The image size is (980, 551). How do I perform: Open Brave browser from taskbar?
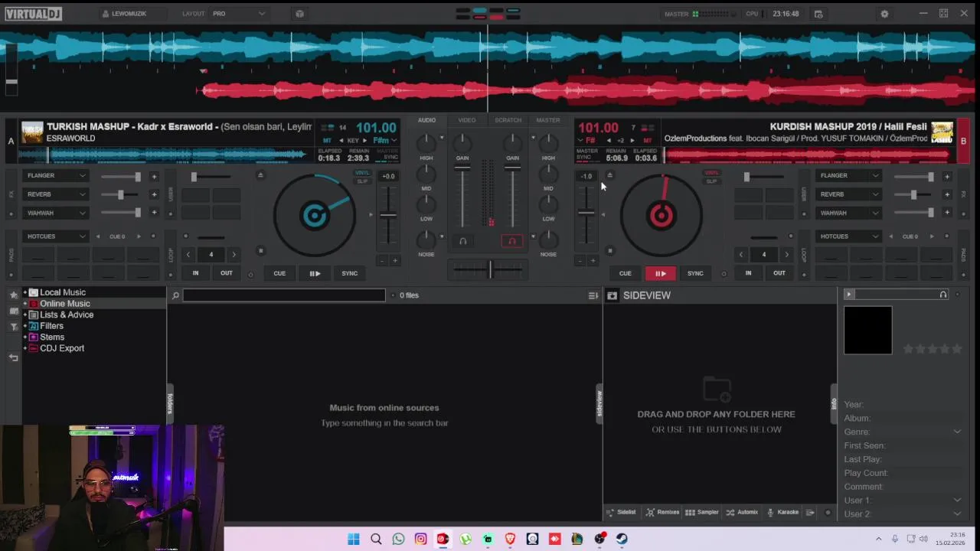[510, 539]
